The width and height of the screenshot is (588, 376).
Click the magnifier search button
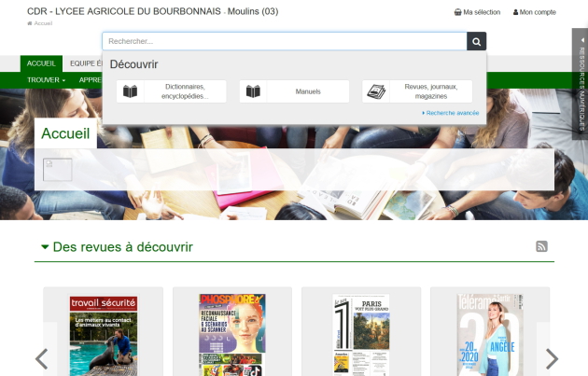[477, 42]
